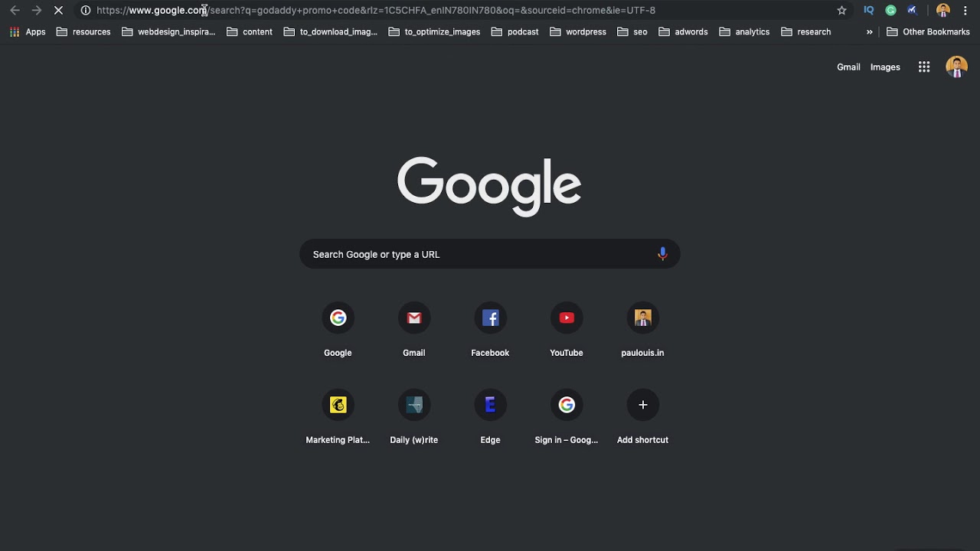
Task: Open the IQ extension icon
Action: [x=869, y=10]
